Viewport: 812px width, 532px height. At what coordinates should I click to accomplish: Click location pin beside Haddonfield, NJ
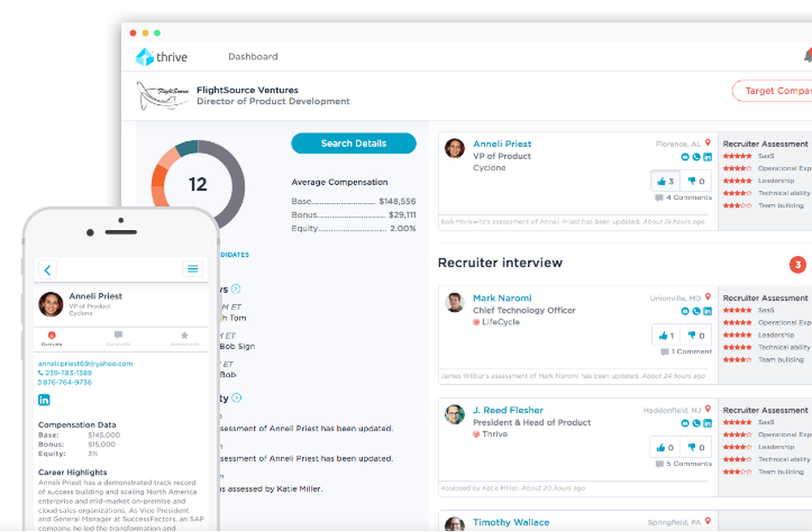[707, 409]
